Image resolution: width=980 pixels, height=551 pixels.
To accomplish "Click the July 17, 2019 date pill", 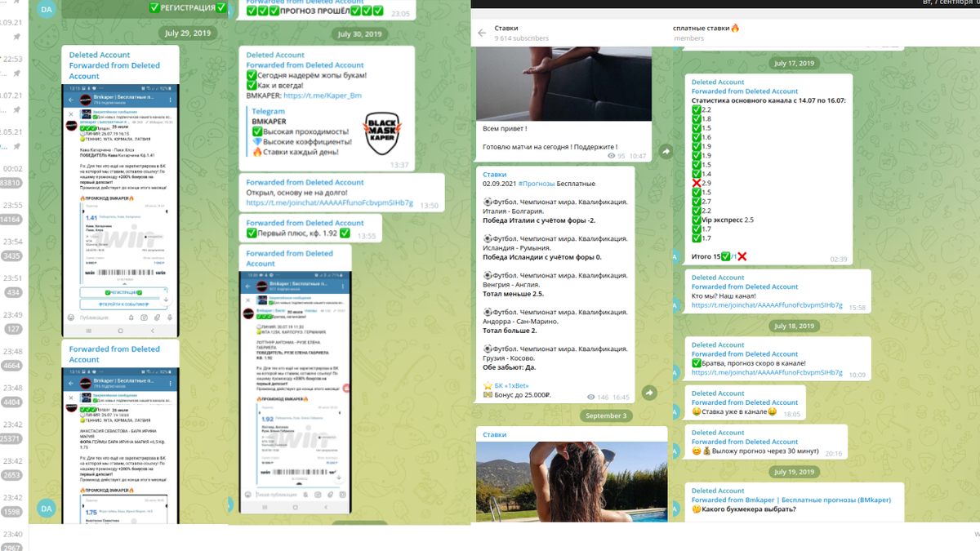I will pos(795,63).
